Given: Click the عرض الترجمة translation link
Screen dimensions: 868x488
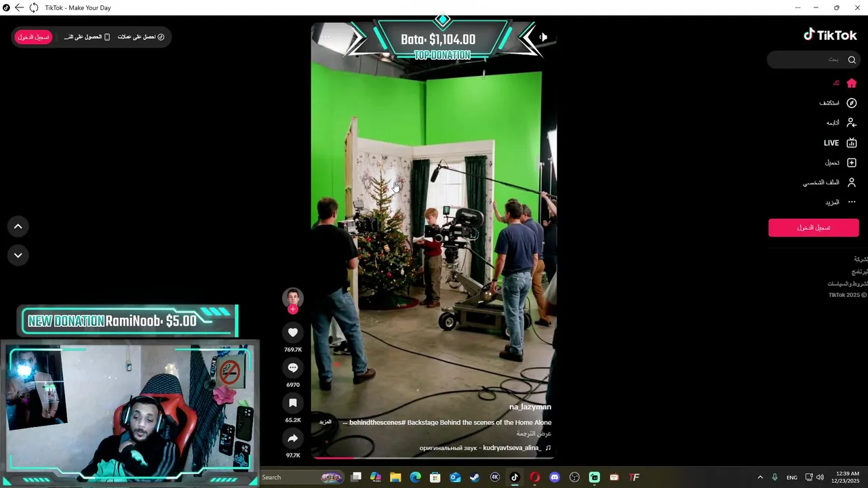Looking at the screenshot, I should click(x=534, y=434).
